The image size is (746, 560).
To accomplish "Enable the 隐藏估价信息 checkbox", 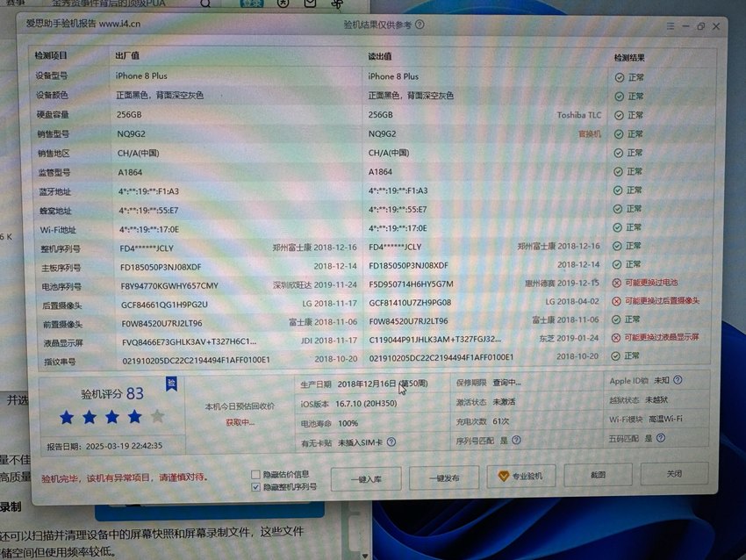I will tap(255, 474).
